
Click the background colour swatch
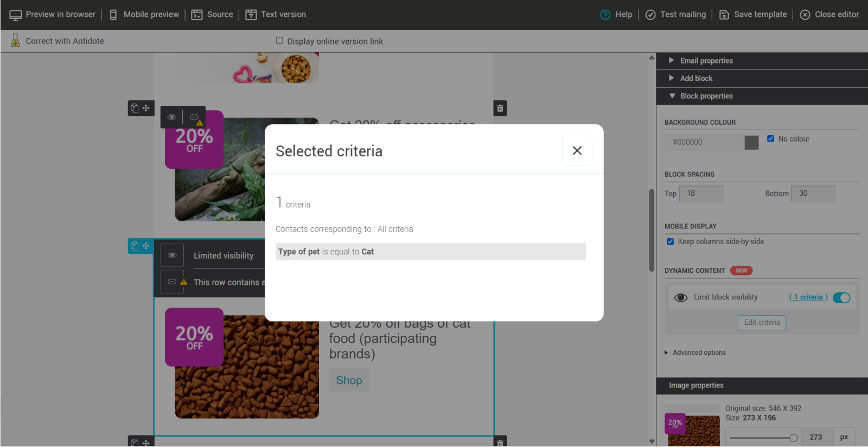point(751,143)
